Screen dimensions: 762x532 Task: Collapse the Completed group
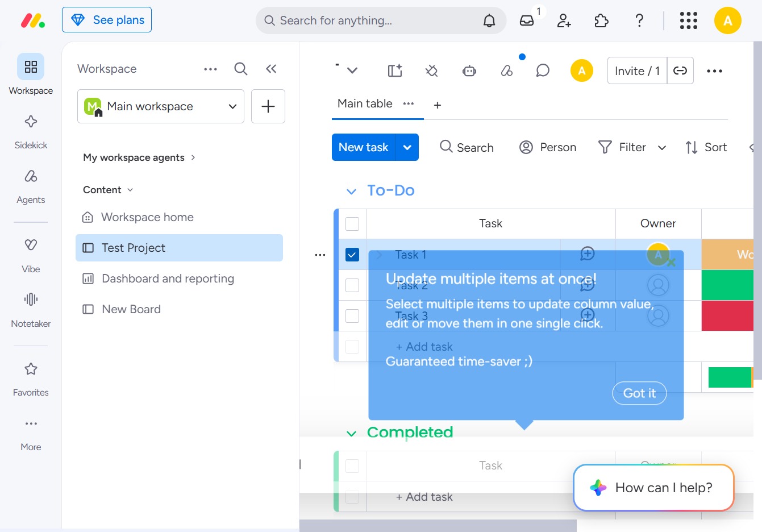[x=351, y=434]
